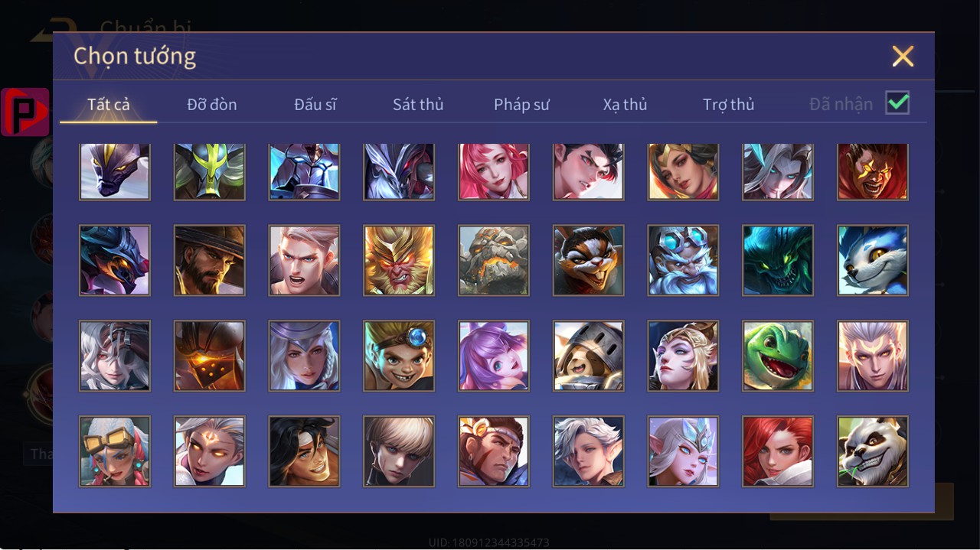
Task: Close the Chọn tướng dialog
Action: pyautogui.click(x=903, y=56)
